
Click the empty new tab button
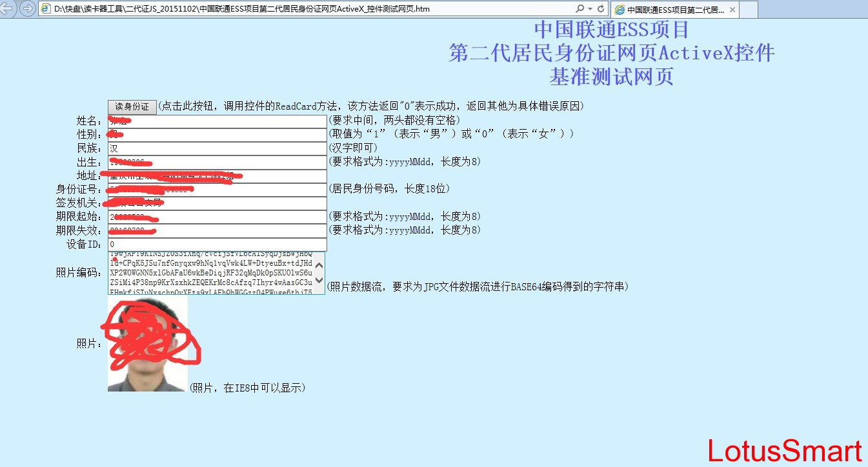(x=749, y=10)
